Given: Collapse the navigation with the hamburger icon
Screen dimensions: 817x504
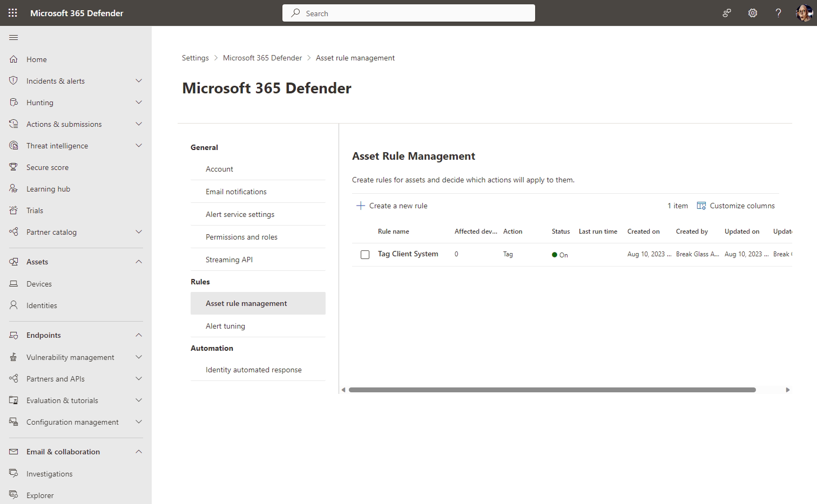Looking at the screenshot, I should tap(13, 37).
